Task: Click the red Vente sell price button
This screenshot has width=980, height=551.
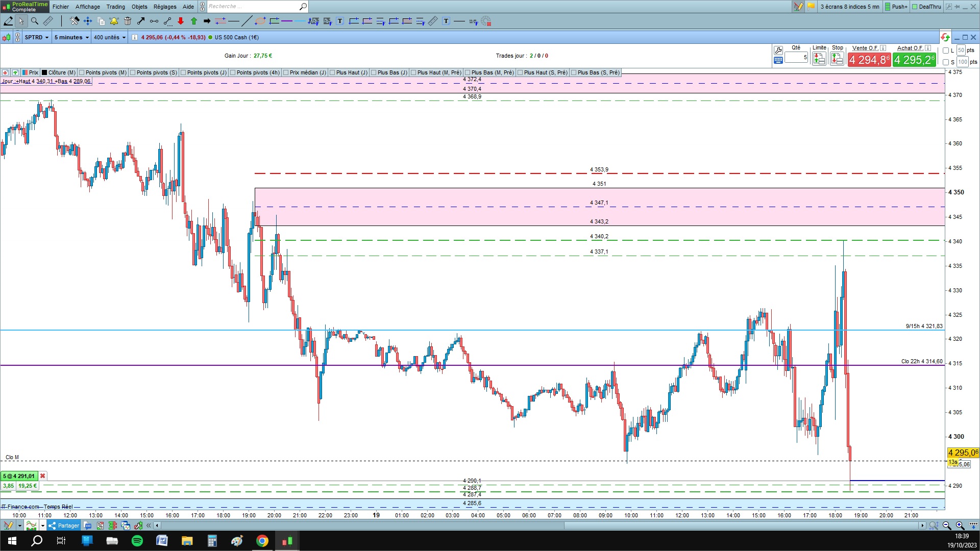Action: [x=869, y=60]
